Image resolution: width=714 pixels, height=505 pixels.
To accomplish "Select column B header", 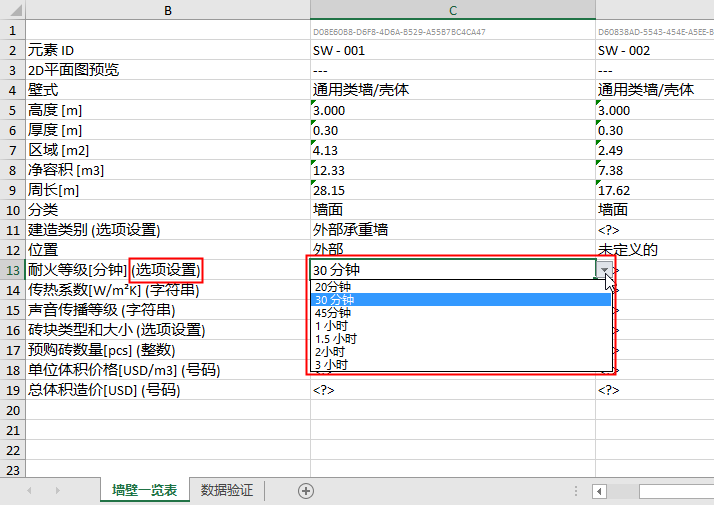I will tap(168, 10).
